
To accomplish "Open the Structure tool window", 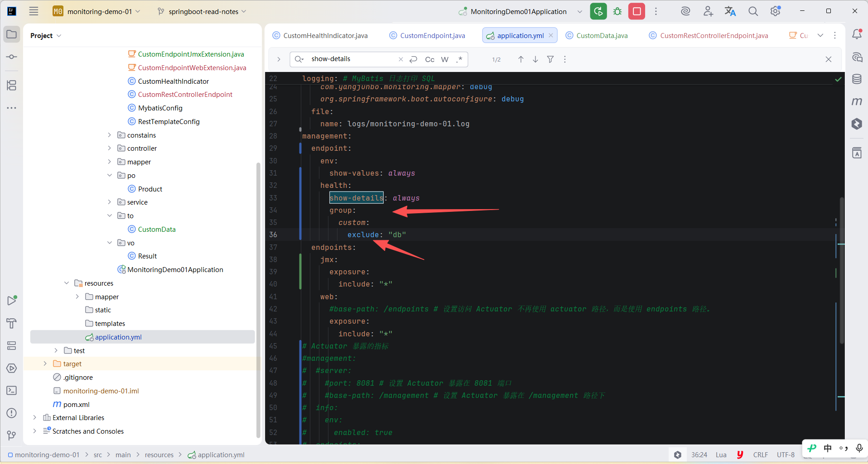I will pyautogui.click(x=12, y=85).
